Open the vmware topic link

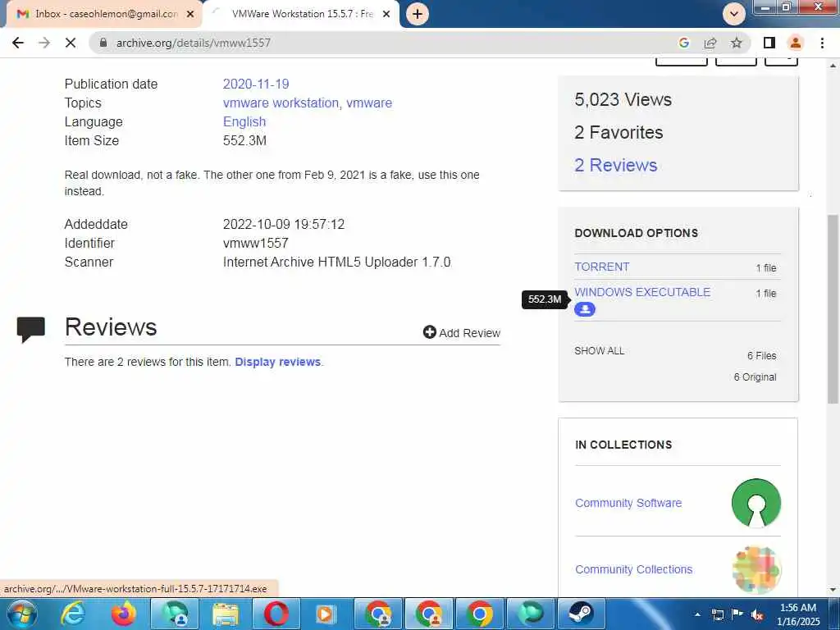coord(369,103)
